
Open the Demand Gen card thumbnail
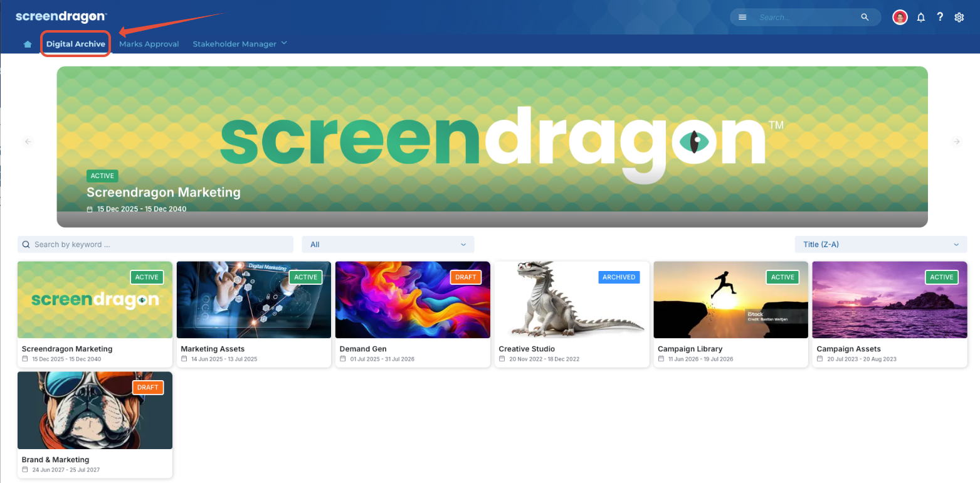(413, 300)
